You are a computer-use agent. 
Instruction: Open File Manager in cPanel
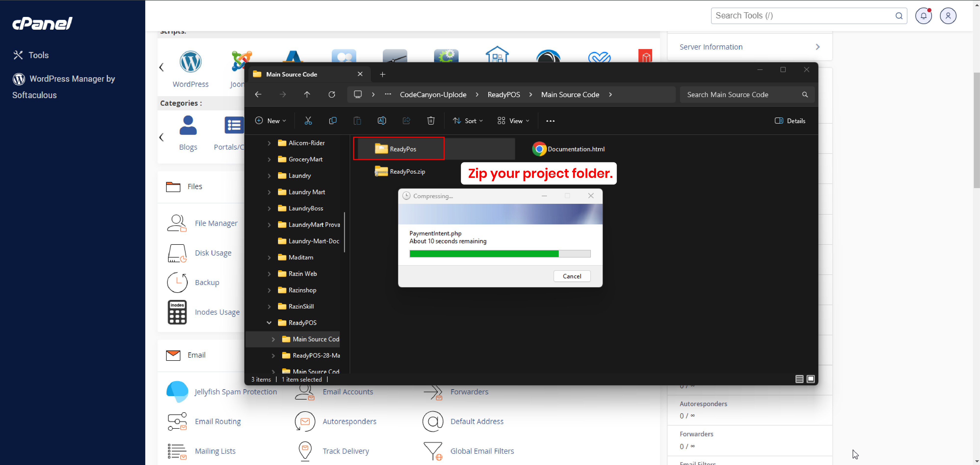tap(216, 223)
